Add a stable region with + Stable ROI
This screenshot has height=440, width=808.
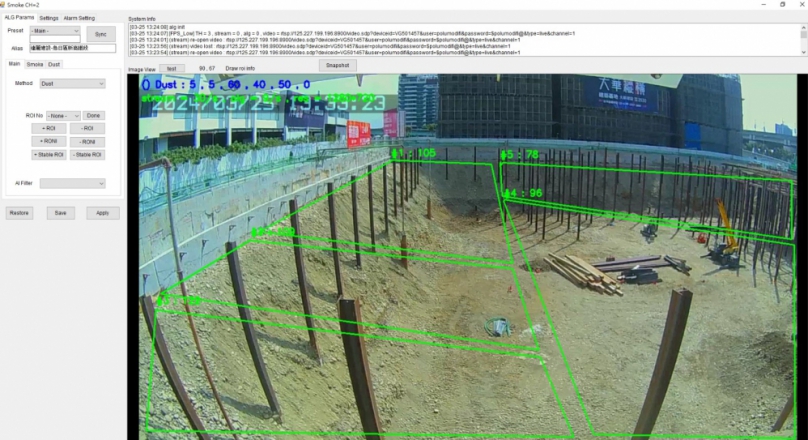point(48,155)
